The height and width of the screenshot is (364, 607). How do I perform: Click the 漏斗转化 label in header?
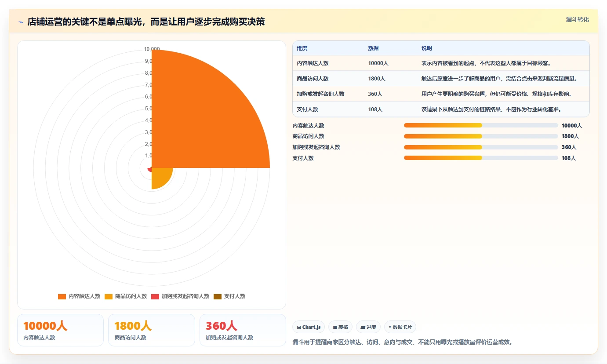coord(577,19)
